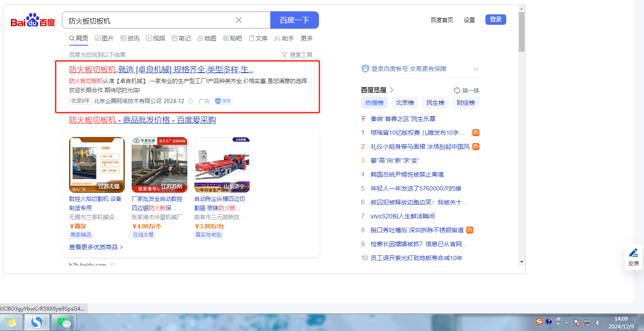Clear the search box with the X
The width and height of the screenshot is (644, 331).
point(239,20)
